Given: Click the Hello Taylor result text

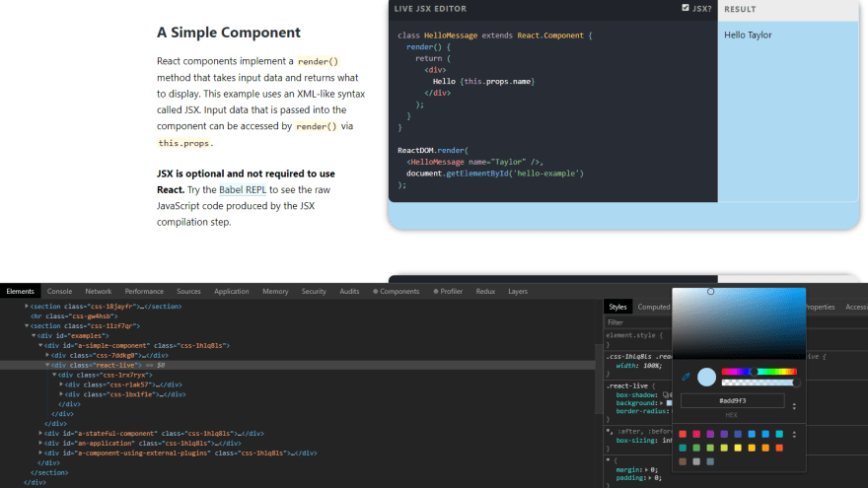Looking at the screenshot, I should 748,35.
